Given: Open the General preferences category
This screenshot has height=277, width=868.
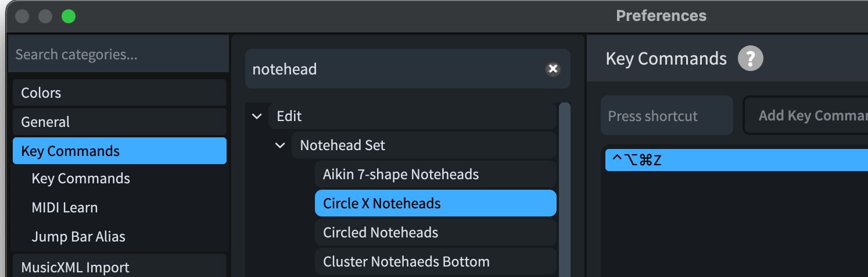Looking at the screenshot, I should tap(119, 122).
